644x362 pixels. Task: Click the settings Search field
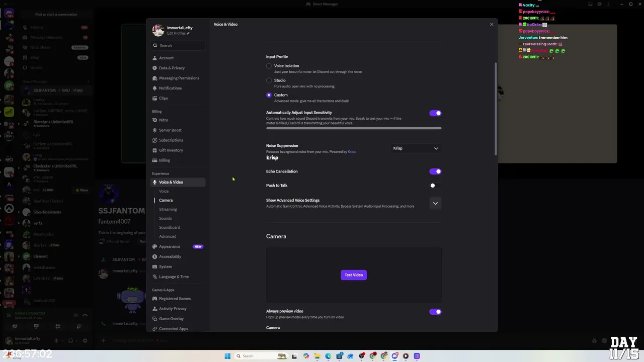(x=179, y=45)
